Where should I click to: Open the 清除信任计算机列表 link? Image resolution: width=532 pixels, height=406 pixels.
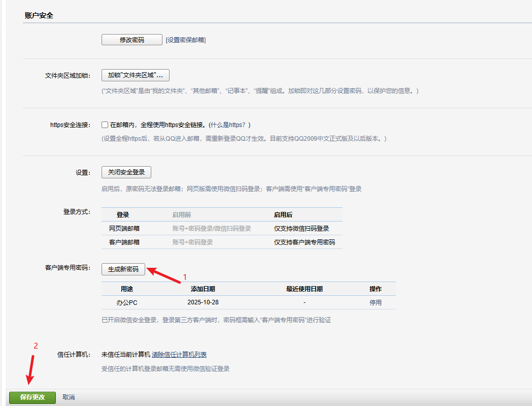click(179, 355)
